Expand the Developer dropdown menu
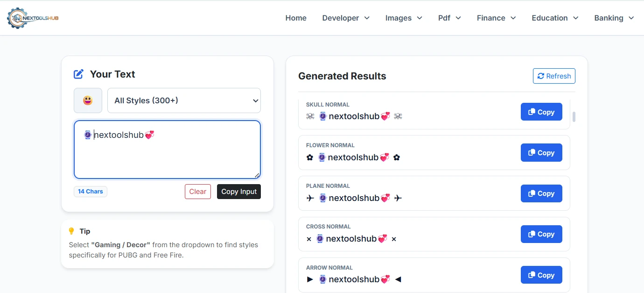 [x=346, y=18]
